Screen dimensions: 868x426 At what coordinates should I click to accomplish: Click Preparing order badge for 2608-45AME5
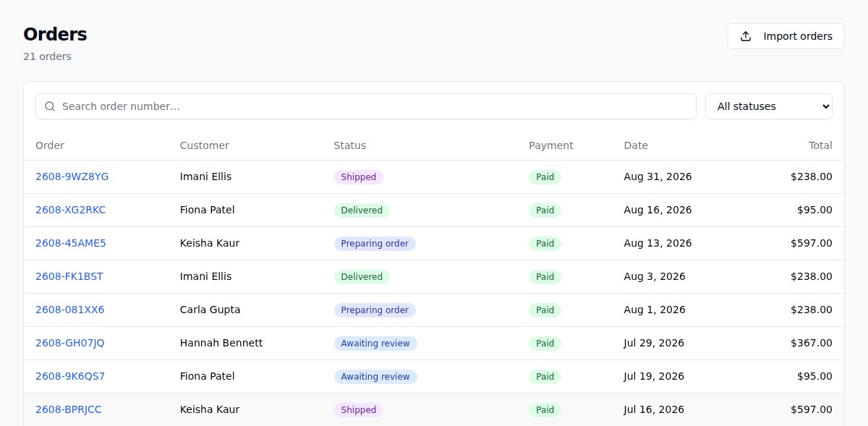pyautogui.click(x=375, y=244)
